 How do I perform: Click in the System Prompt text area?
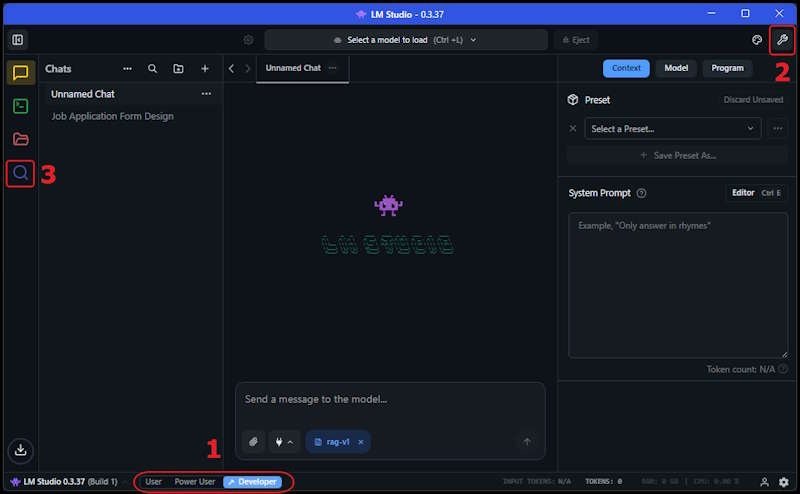tap(678, 285)
